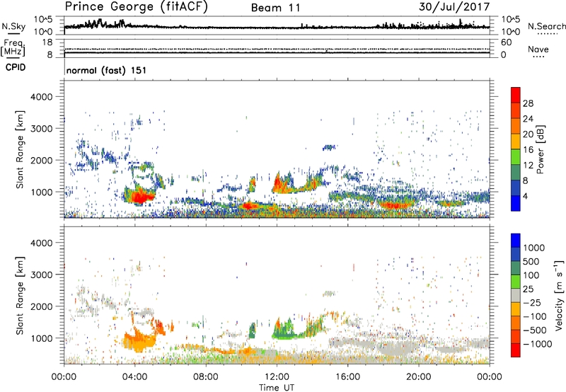Image resolution: width=566 pixels, height=392 pixels.
Task: Click the orange negative-velocity patch near 04:00
Action: coord(139,342)
